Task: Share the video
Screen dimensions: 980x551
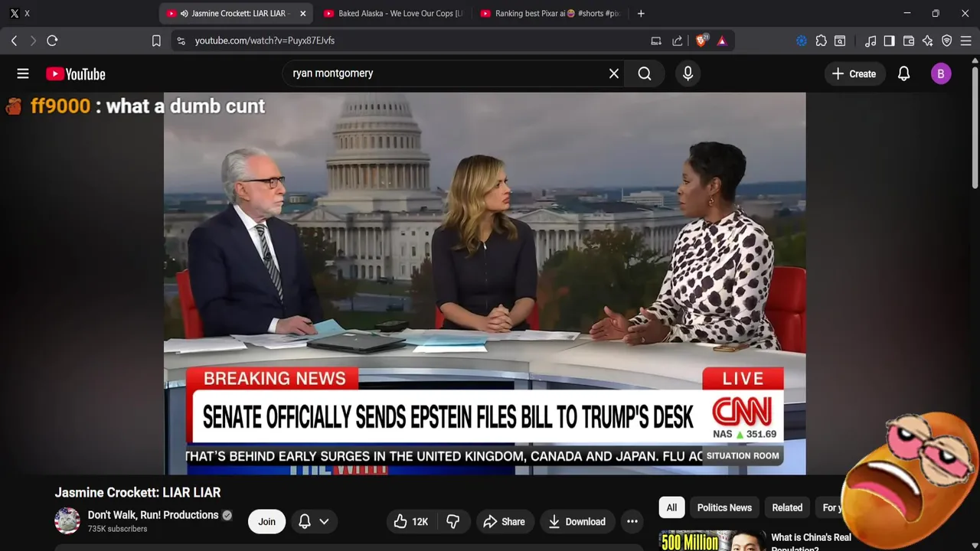Action: click(504, 522)
